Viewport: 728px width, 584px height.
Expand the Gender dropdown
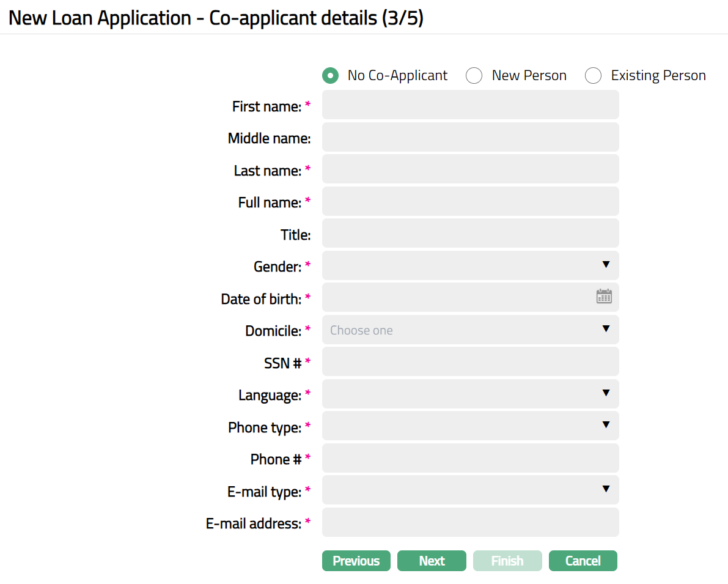pyautogui.click(x=470, y=265)
